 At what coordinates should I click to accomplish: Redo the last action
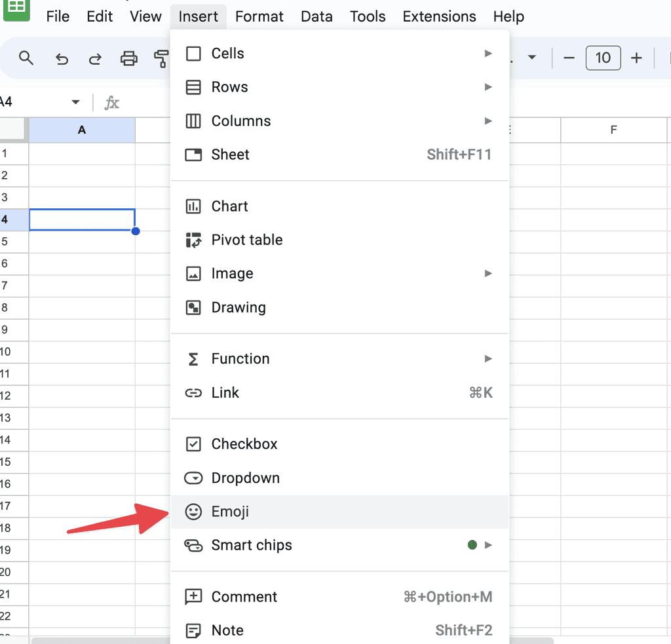point(94,58)
